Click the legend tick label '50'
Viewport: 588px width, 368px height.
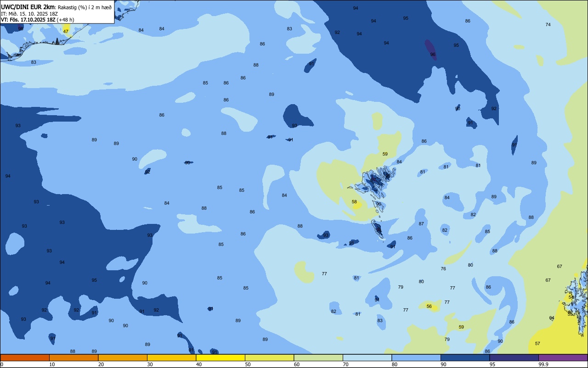coord(248,364)
